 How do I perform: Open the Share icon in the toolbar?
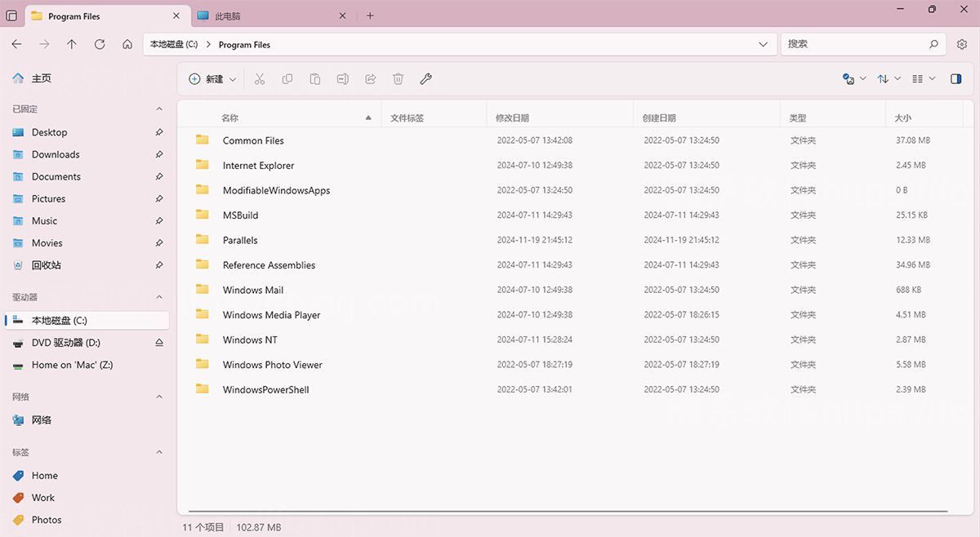tap(370, 78)
